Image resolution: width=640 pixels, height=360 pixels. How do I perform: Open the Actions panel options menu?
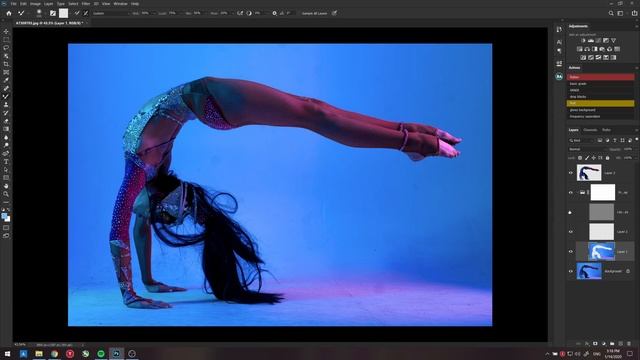636,68
